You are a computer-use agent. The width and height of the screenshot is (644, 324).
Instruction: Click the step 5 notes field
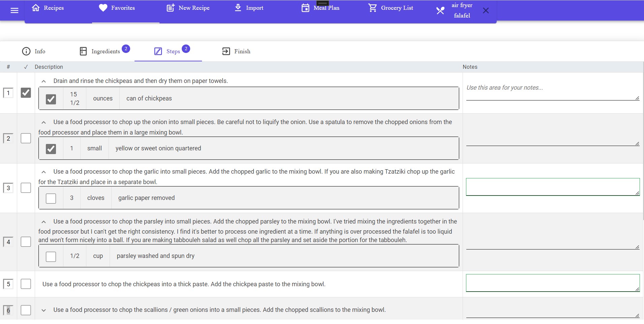553,283
